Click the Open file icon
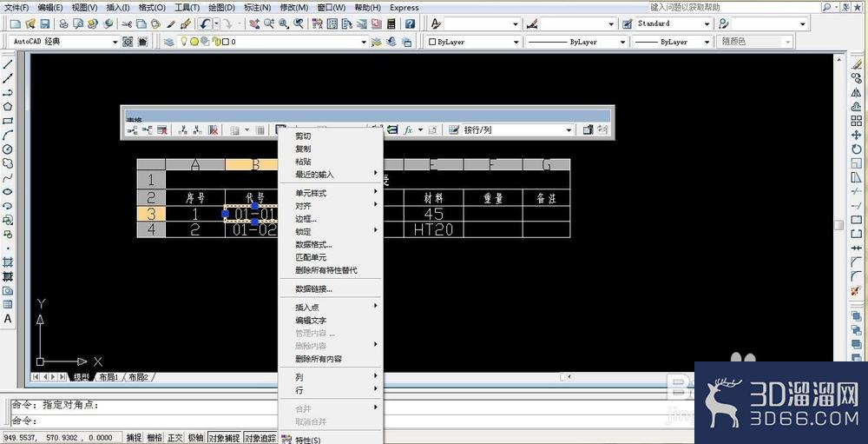The width and height of the screenshot is (868, 444). pyautogui.click(x=30, y=23)
